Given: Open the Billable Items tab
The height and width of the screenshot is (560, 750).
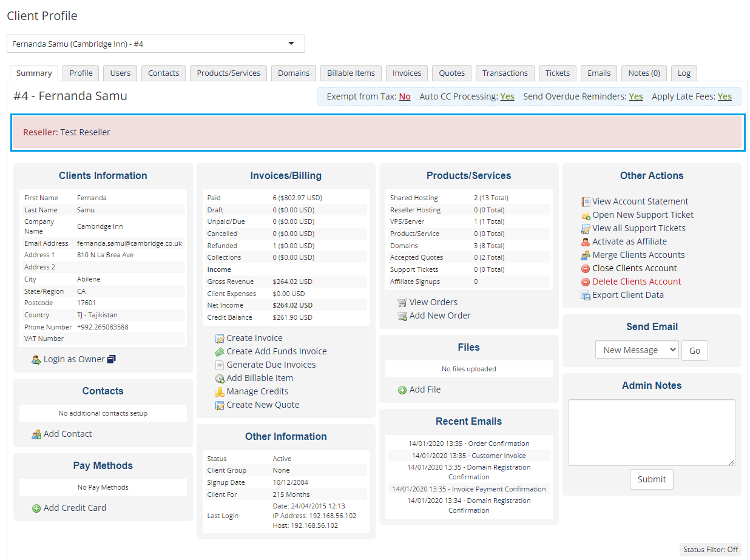Looking at the screenshot, I should pyautogui.click(x=351, y=73).
